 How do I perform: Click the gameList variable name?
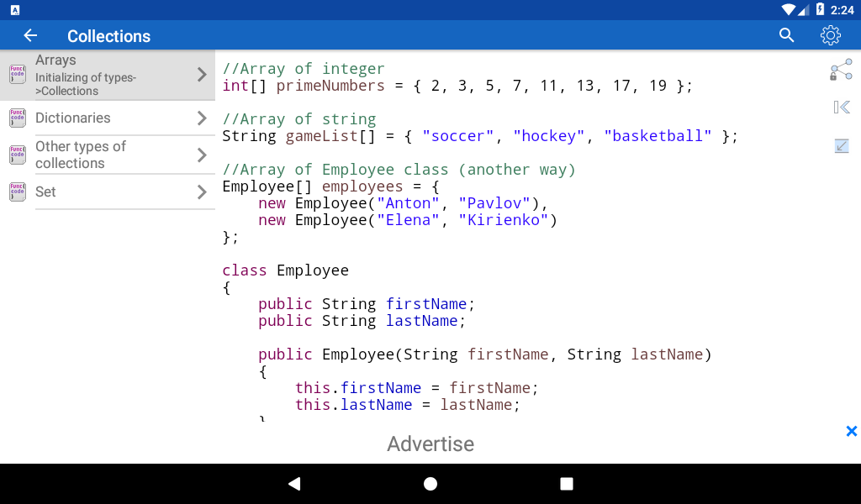tap(322, 136)
